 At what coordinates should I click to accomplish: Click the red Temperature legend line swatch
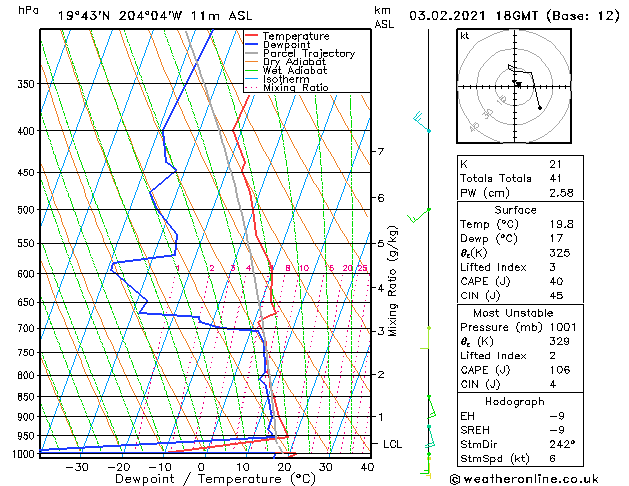[252, 35]
